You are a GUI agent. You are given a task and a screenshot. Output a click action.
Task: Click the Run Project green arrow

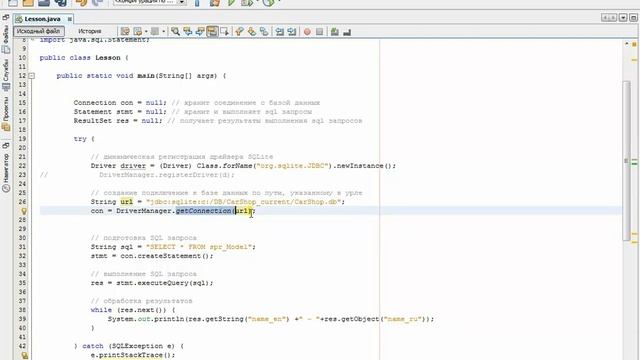point(231,2)
